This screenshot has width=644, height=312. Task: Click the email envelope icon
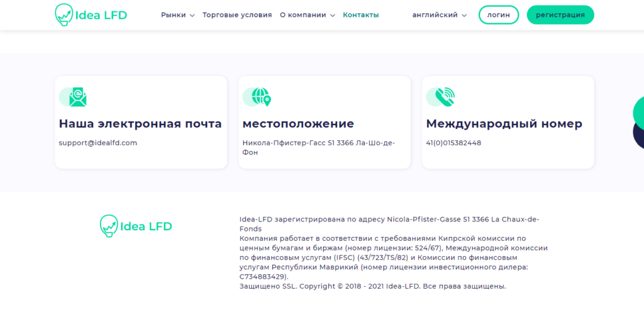pos(75,96)
